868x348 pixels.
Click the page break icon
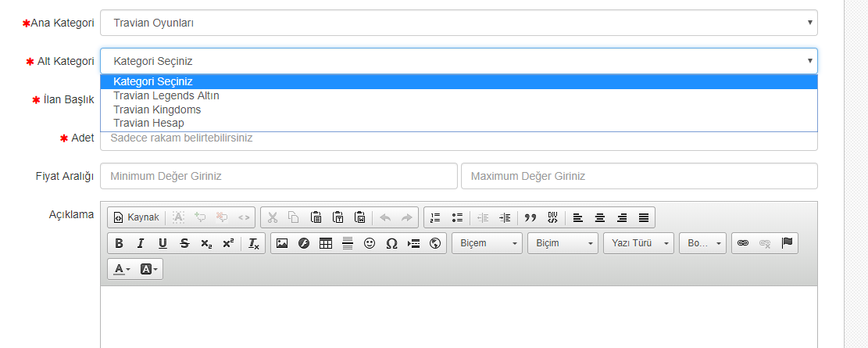[x=413, y=243]
